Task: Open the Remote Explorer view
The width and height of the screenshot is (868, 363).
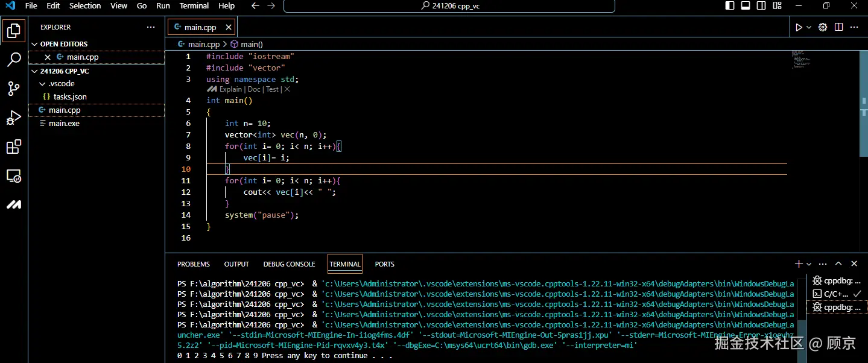Action: 14,176
